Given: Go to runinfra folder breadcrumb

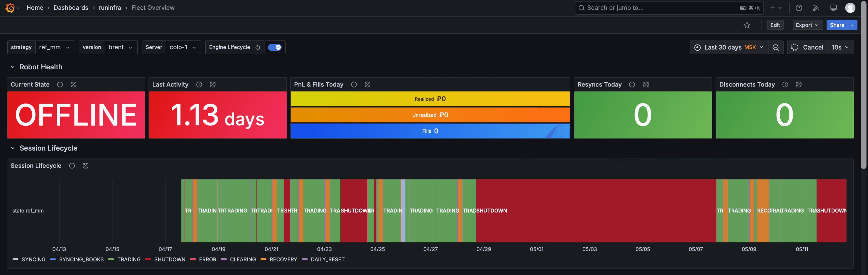Looking at the screenshot, I should tap(110, 8).
